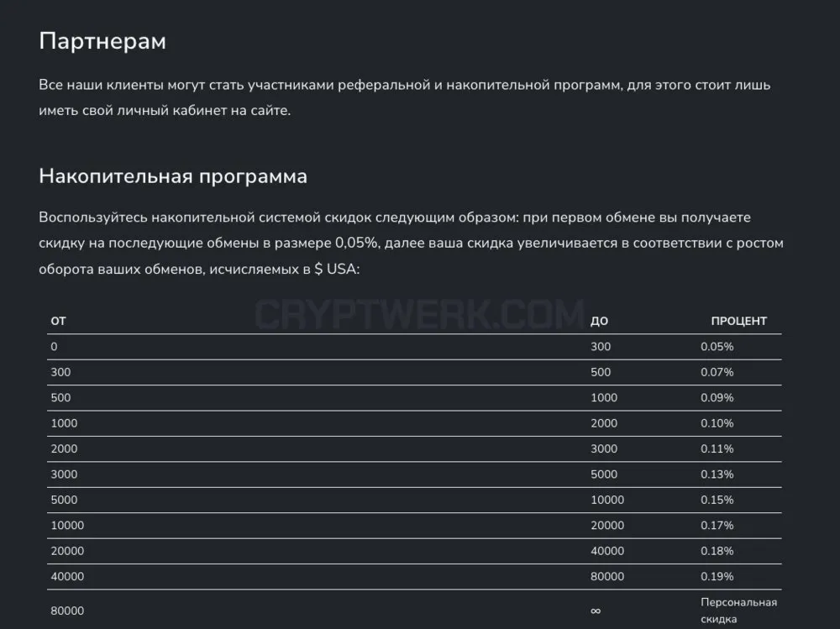Click the Персональная скидка cell
Viewport: 840px width, 629px height.
tap(738, 611)
